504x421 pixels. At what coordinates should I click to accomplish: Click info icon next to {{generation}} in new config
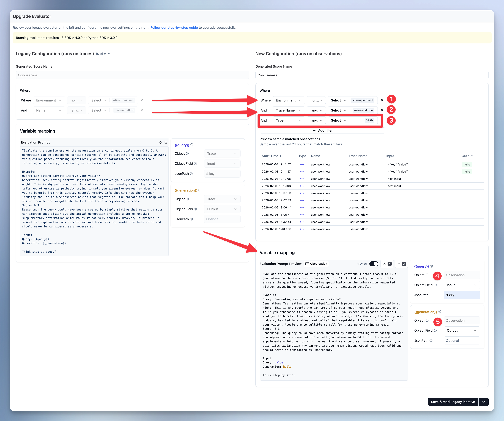coord(440,311)
